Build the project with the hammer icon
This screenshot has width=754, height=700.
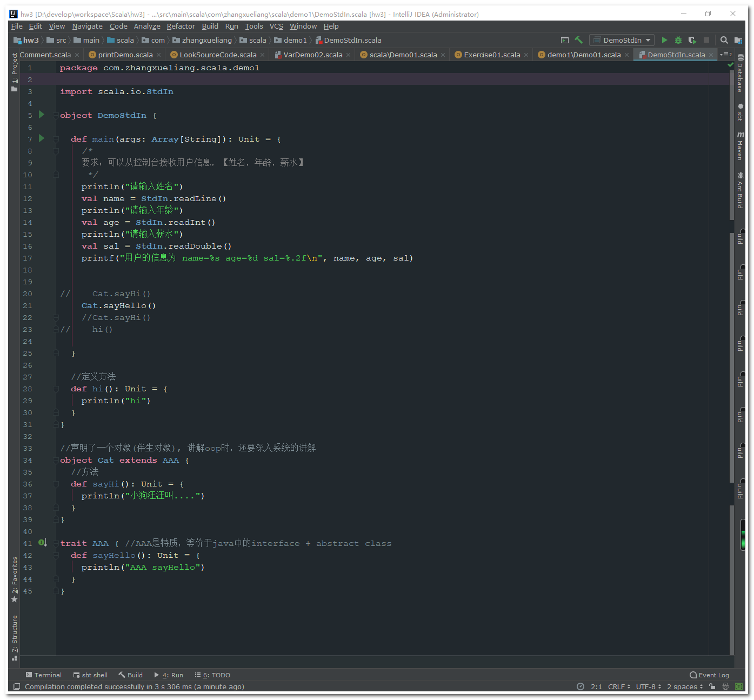[x=579, y=40]
